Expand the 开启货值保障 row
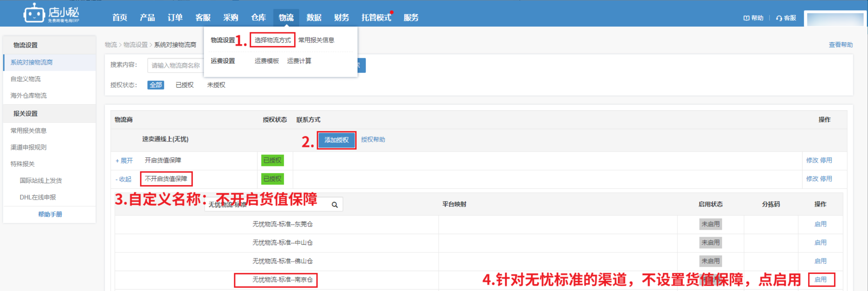Screen dimensions: 868x291 pos(124,161)
